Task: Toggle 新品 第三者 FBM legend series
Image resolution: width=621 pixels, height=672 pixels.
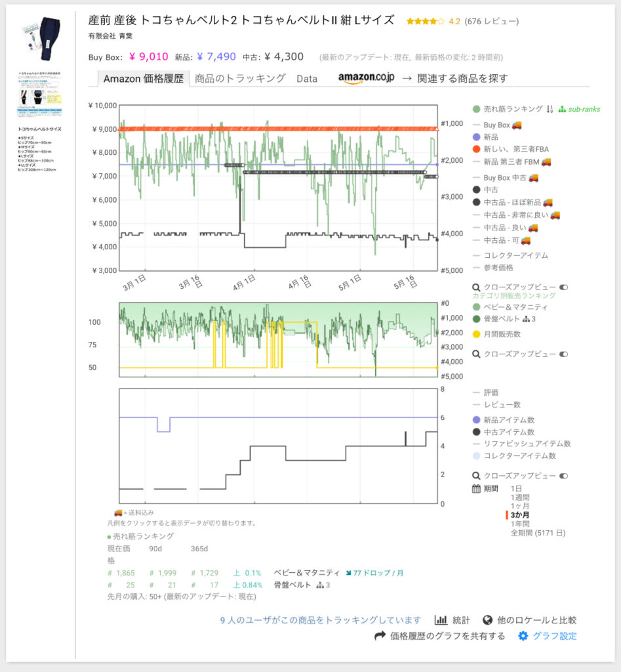Action: 511,162
